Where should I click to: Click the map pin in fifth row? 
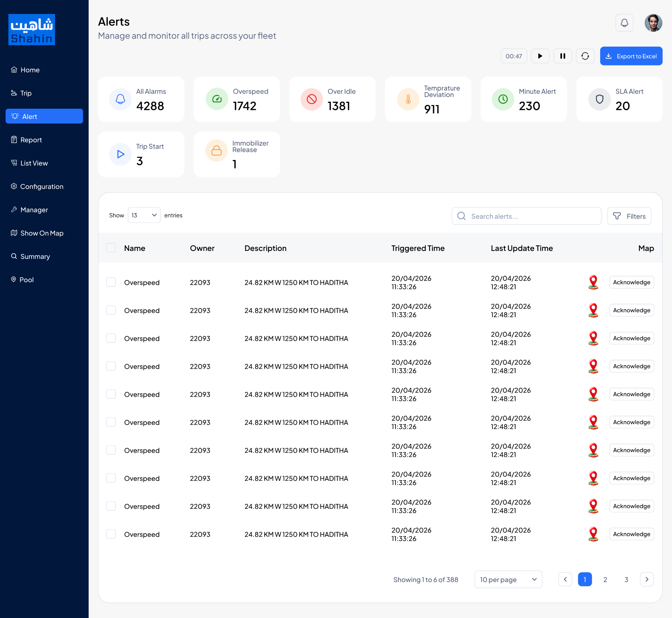point(593,394)
